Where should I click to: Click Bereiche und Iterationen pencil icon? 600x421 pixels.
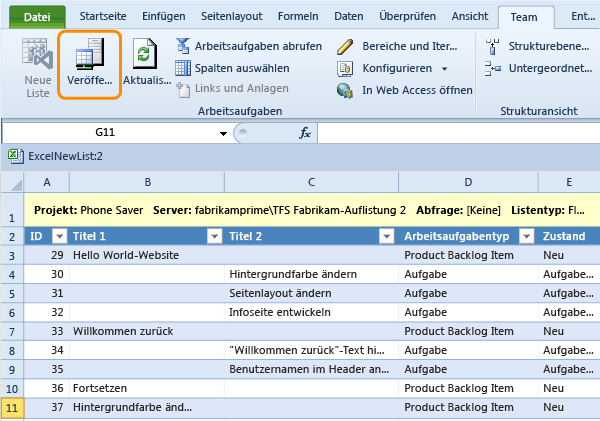pyautogui.click(x=345, y=46)
